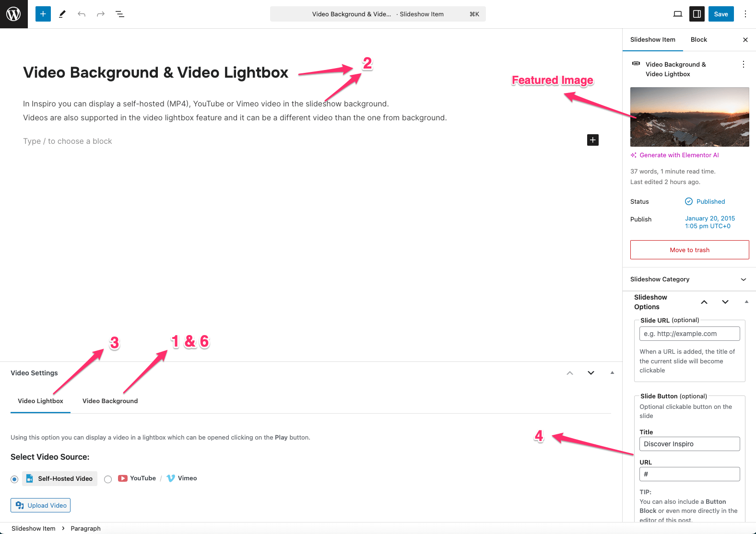Screen dimensions: 756x534
Task: Open the top-right Options three-dot menu
Action: point(745,14)
